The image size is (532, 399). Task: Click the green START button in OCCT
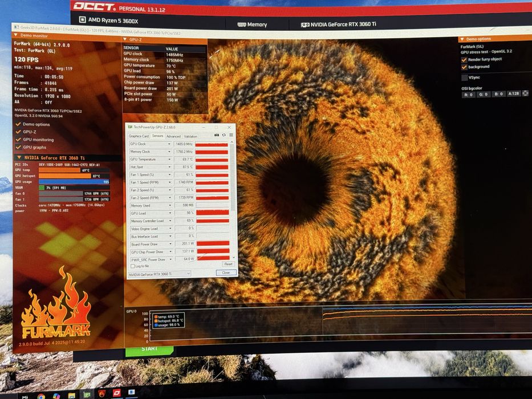click(x=149, y=350)
